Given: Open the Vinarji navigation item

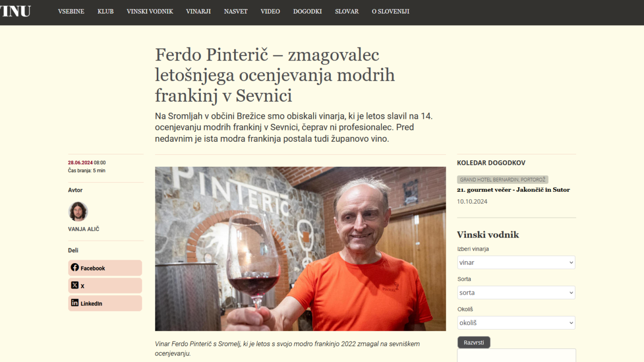Looking at the screenshot, I should tap(198, 11).
